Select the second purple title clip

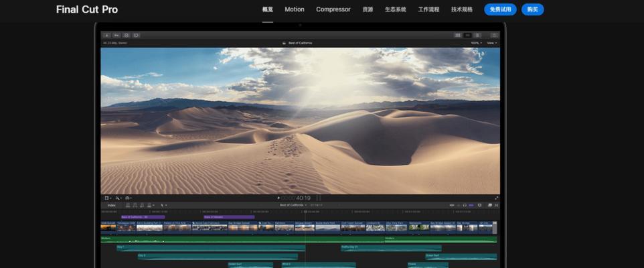tap(229, 217)
